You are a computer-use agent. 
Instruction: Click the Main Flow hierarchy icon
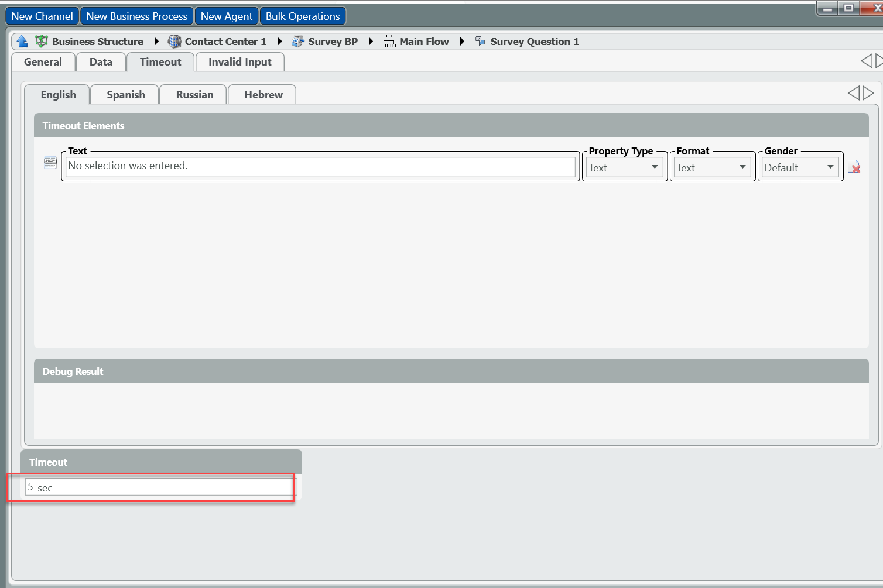point(389,42)
